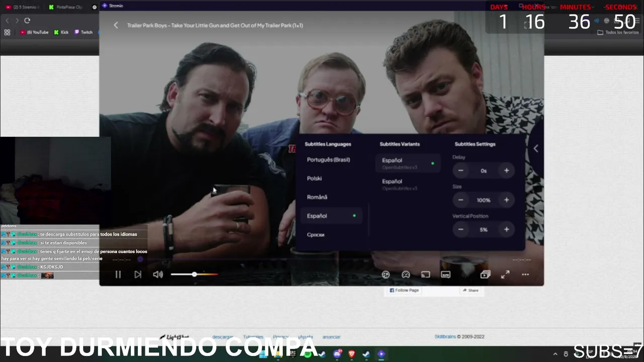Image resolution: width=644 pixels, height=362 pixels.
Task: Decrease subtitles delay
Action: [460, 170]
